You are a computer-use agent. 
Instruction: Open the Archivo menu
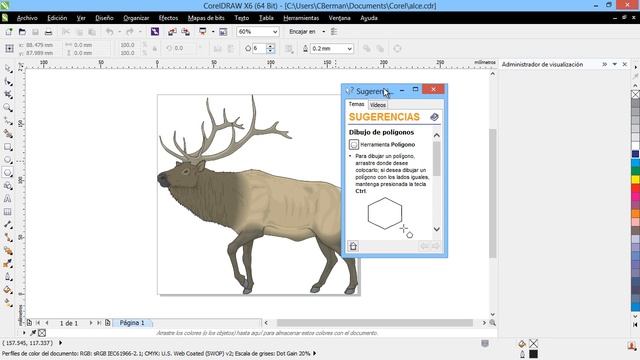[x=27, y=18]
